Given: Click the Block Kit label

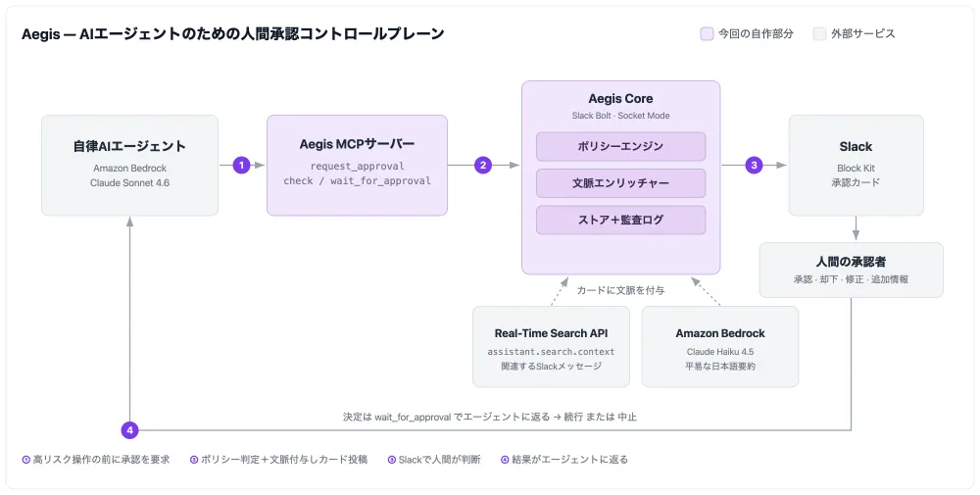Looking at the screenshot, I should [x=856, y=169].
